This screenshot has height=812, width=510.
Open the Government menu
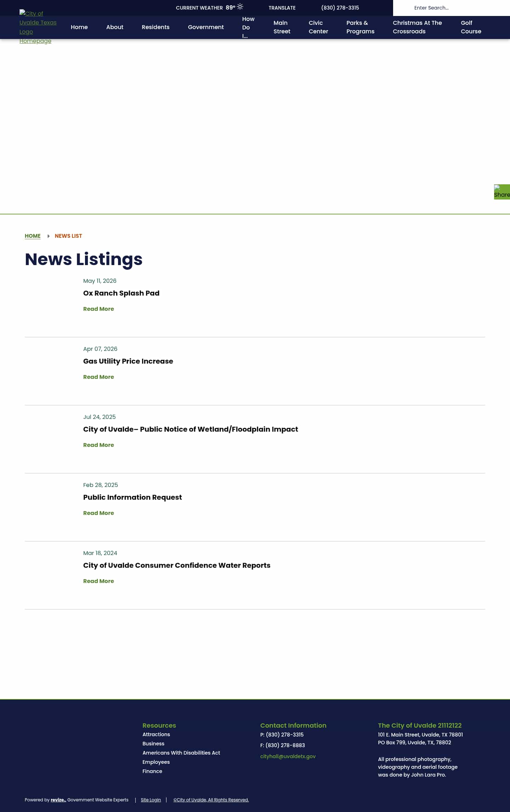(x=206, y=27)
